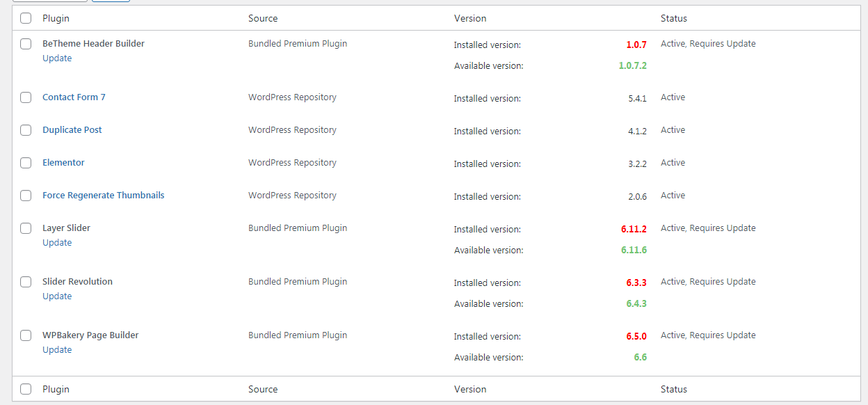The height and width of the screenshot is (405, 868).
Task: Click Slider Revolution installed version 6.3.3
Action: [636, 283]
